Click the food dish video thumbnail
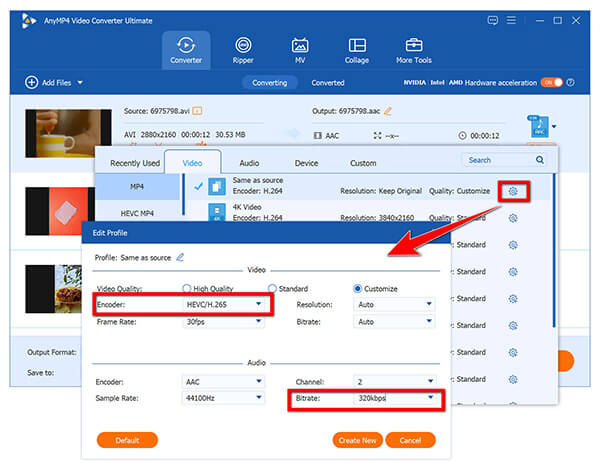Screen dimensions: 600x471 click(x=54, y=289)
